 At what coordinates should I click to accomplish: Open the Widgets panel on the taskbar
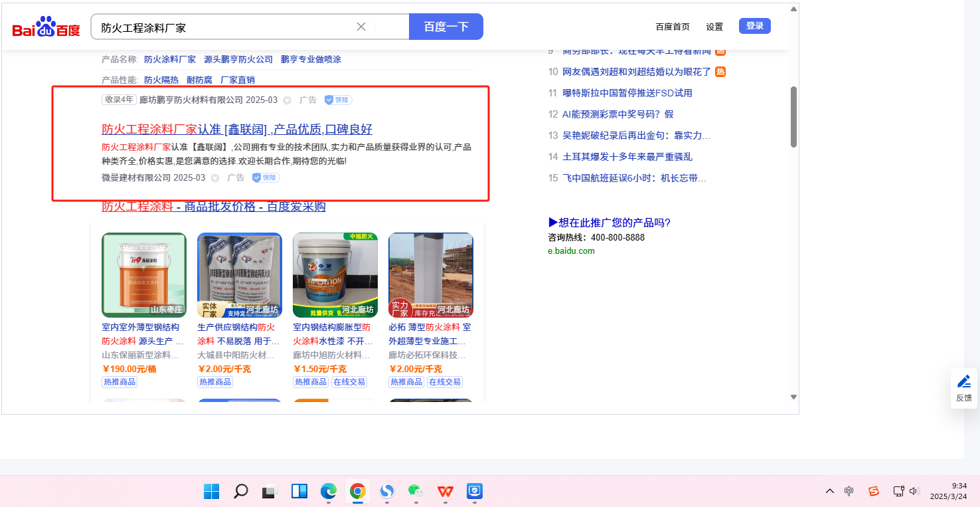point(299,491)
